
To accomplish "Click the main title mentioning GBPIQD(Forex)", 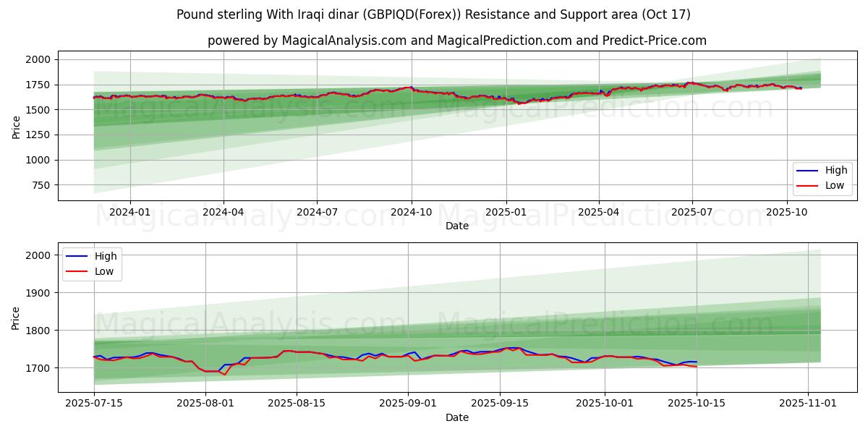I will pyautogui.click(x=433, y=14).
